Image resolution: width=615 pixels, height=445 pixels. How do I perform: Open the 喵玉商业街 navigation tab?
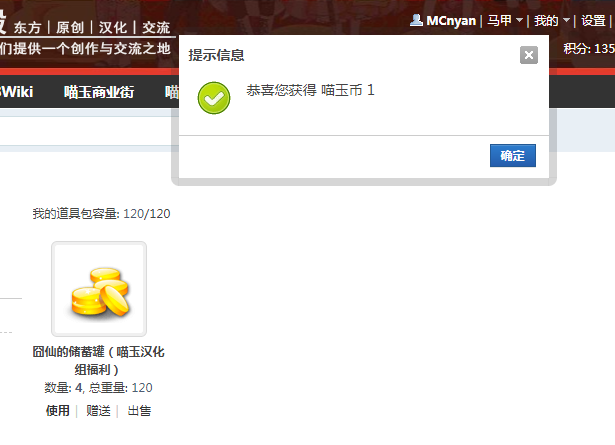click(x=99, y=92)
